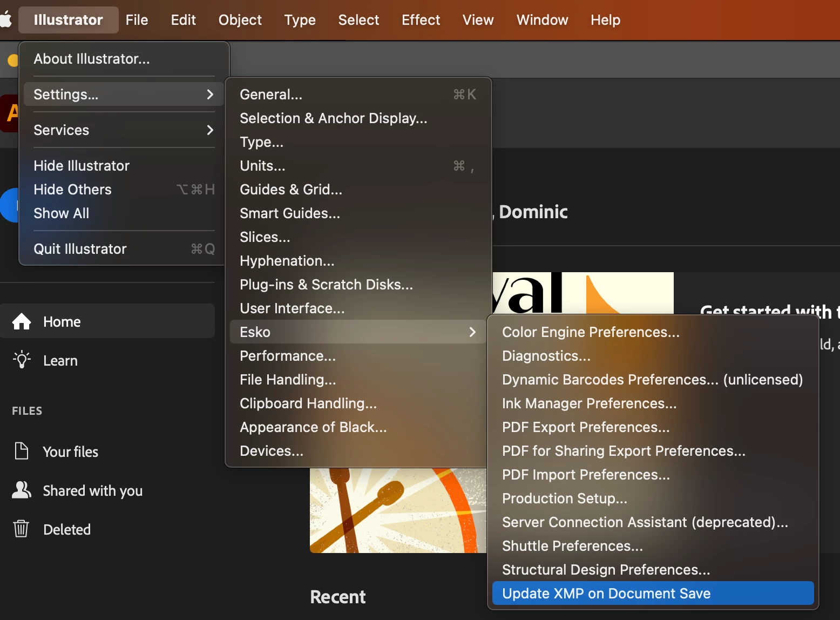This screenshot has width=840, height=620.
Task: Open the Apple menu icon
Action: click(5, 20)
